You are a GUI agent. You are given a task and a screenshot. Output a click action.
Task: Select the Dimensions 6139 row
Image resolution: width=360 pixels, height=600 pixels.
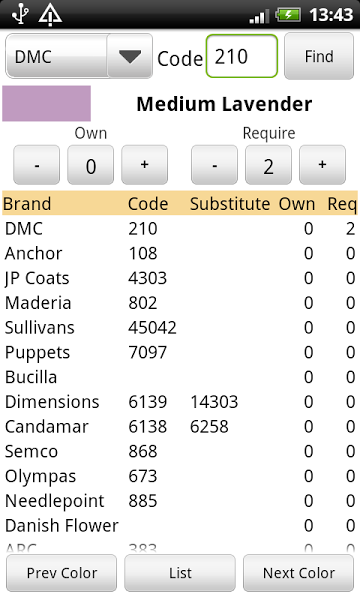(x=180, y=402)
